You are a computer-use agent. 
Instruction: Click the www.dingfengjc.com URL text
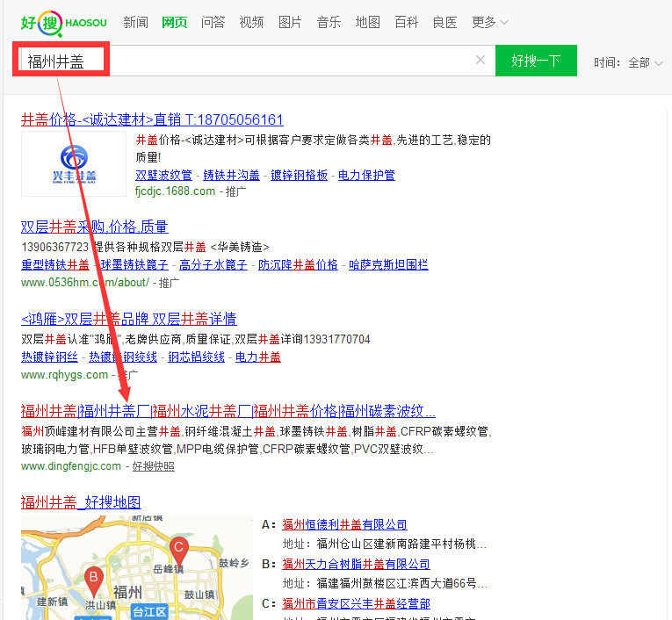tap(71, 466)
